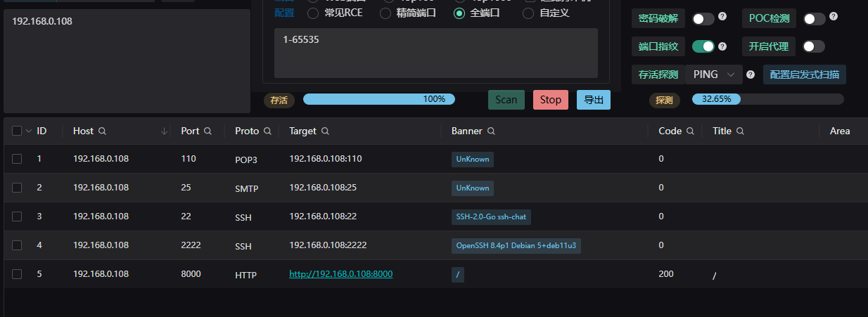Click the 导出 export button
Image resolution: width=868 pixels, height=317 pixels.
click(594, 100)
